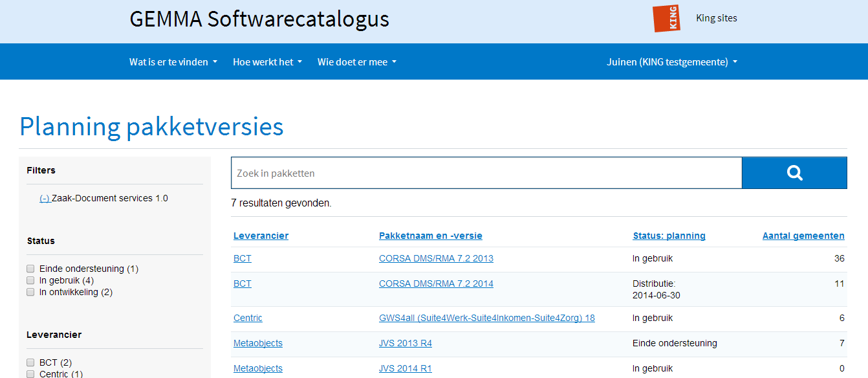The height and width of the screenshot is (378, 868).
Task: Tick the In gebruik status checkbox
Action: 30,280
